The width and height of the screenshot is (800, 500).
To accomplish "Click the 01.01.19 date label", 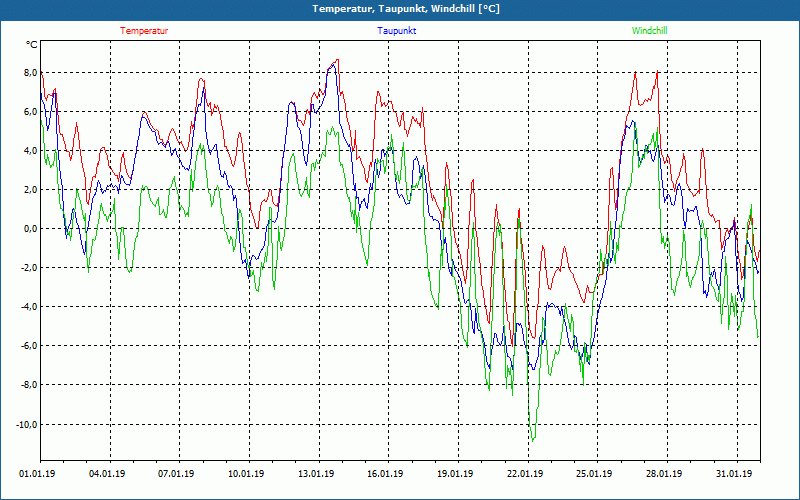I will (37, 474).
